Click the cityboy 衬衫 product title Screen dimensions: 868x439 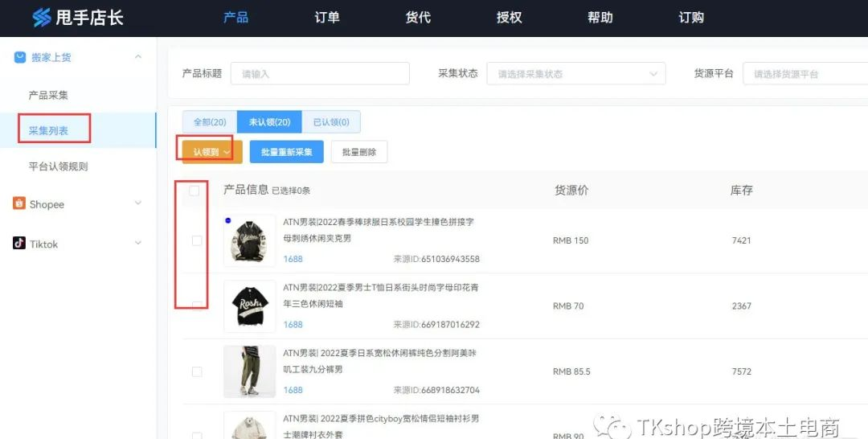381,426
